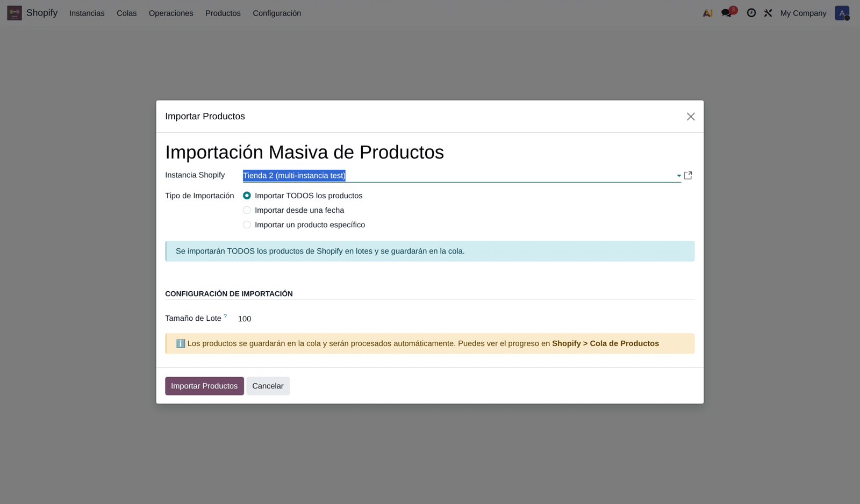This screenshot has height=504, width=860.
Task: Open the messages icon with red badge
Action: tap(728, 12)
